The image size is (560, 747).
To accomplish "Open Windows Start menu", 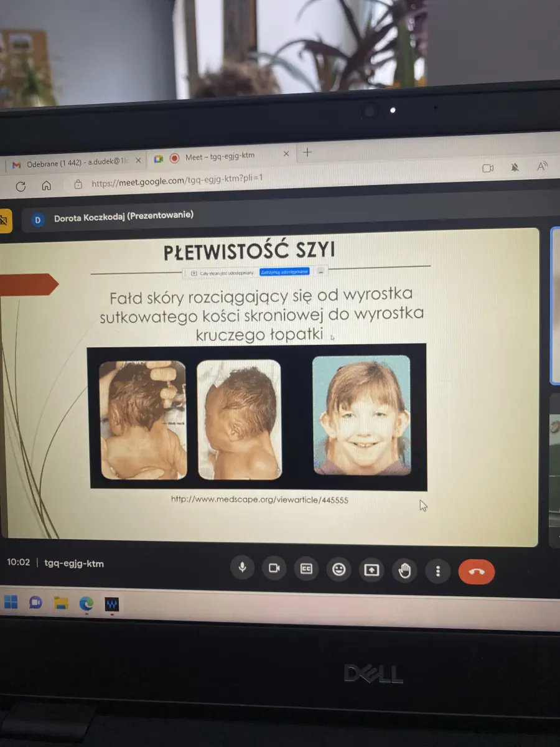I will (11, 602).
